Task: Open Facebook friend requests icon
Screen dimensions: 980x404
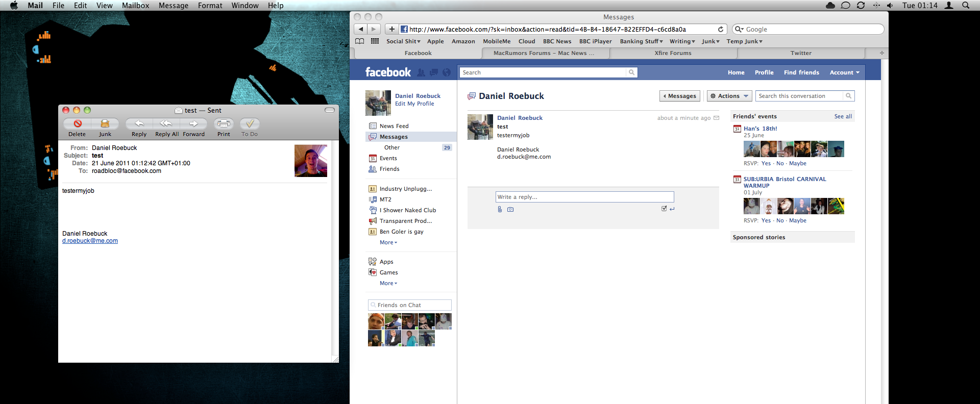Action: (421, 72)
